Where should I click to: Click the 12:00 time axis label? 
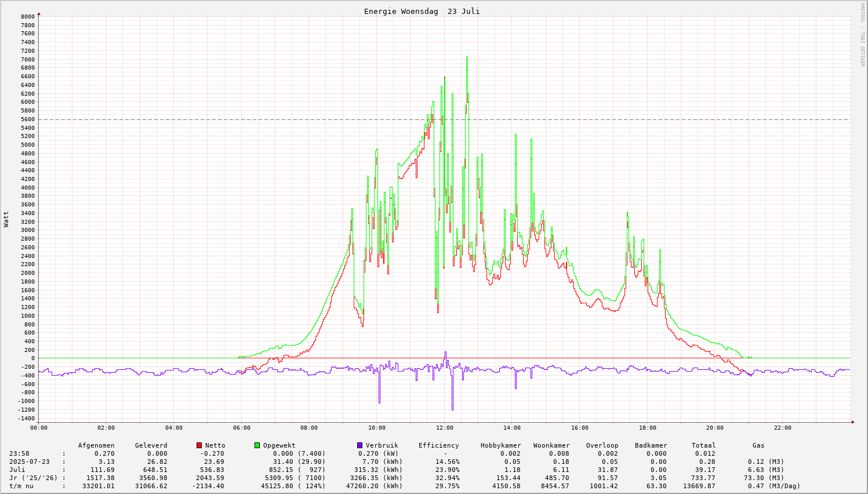(x=444, y=428)
